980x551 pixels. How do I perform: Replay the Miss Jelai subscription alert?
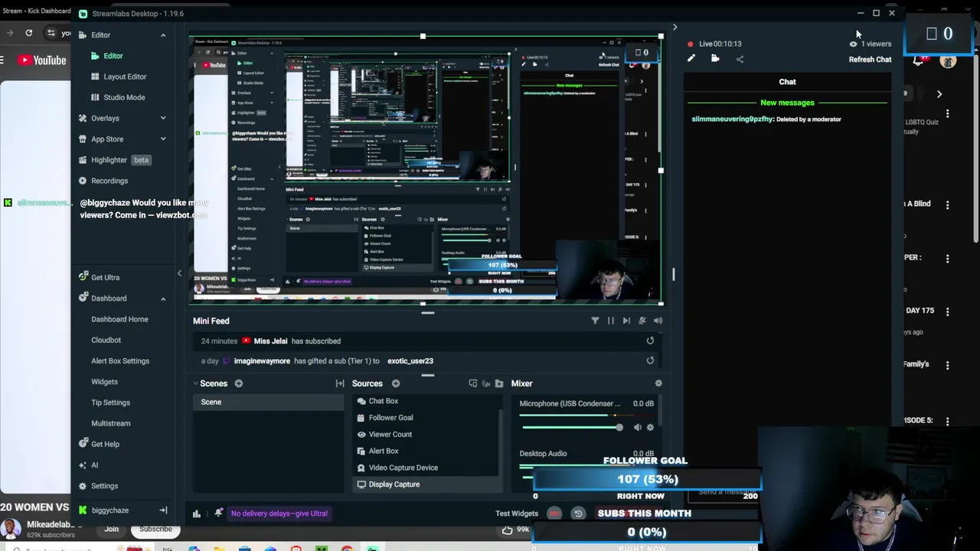pos(650,341)
